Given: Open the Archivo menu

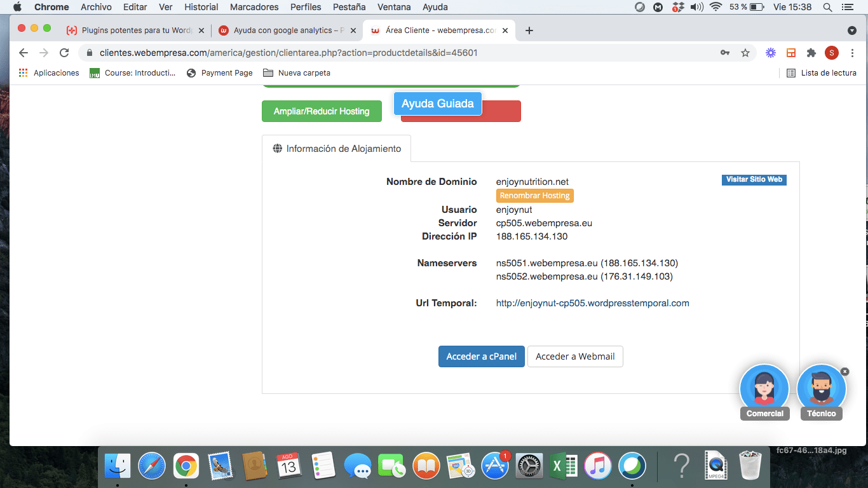Looking at the screenshot, I should (x=96, y=7).
